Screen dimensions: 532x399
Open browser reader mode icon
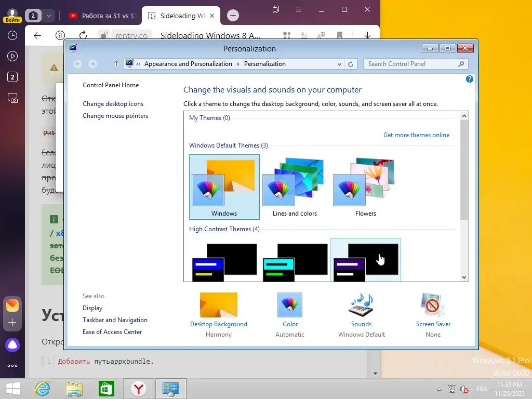coord(304,35)
